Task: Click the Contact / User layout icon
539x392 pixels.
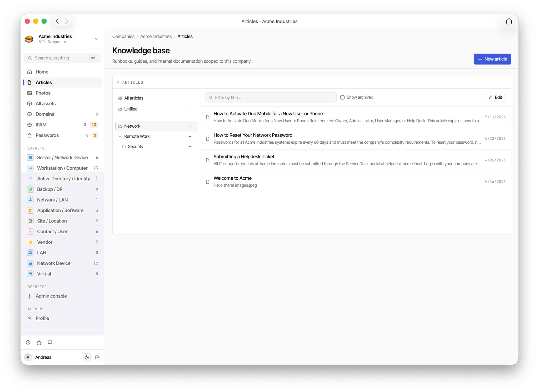Action: click(x=30, y=232)
